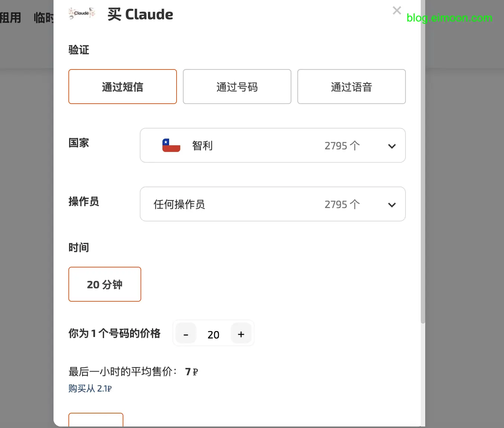
Task: Click the Chile flag icon
Action: [x=171, y=145]
